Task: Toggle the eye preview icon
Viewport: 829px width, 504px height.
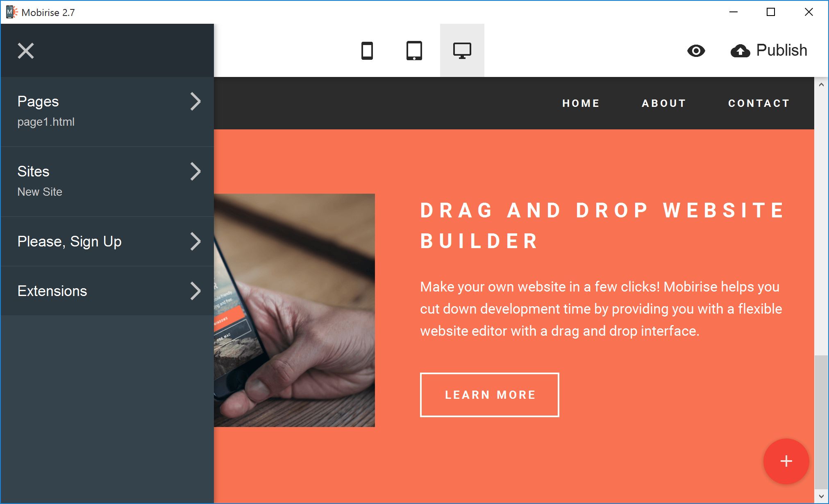Action: click(x=696, y=50)
